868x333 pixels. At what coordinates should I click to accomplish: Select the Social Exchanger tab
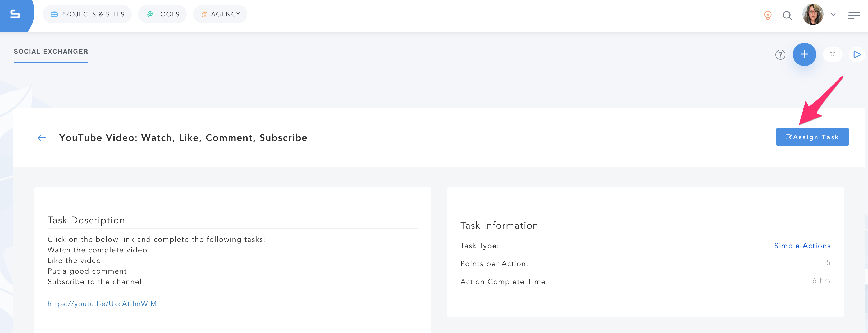point(51,52)
